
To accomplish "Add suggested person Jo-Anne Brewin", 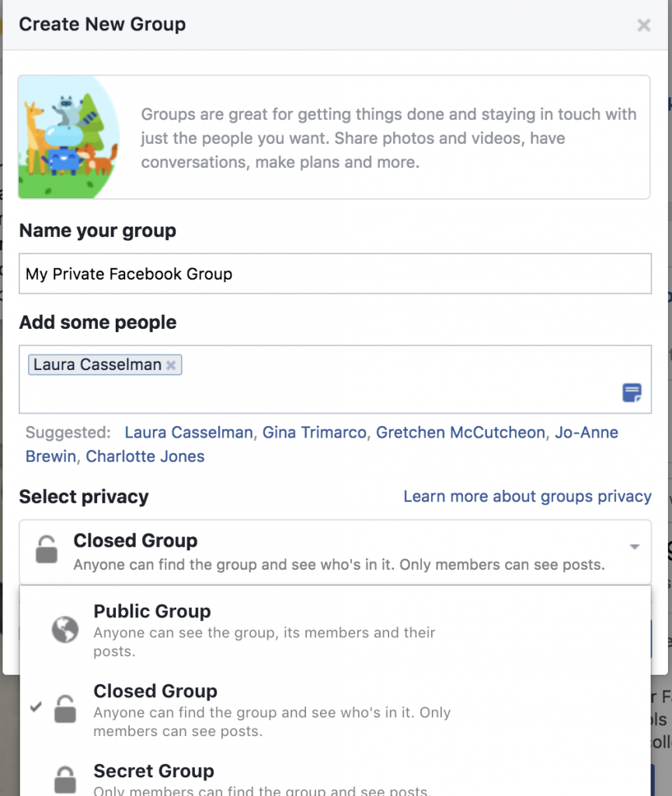I will (590, 432).
